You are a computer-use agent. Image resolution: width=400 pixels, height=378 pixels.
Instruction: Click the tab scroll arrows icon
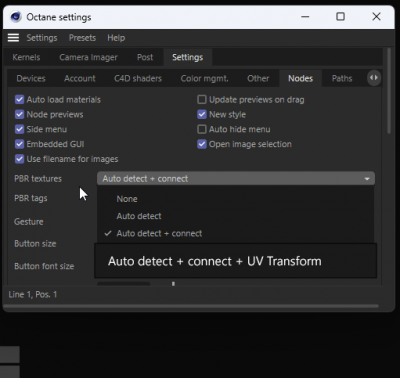tap(374, 78)
